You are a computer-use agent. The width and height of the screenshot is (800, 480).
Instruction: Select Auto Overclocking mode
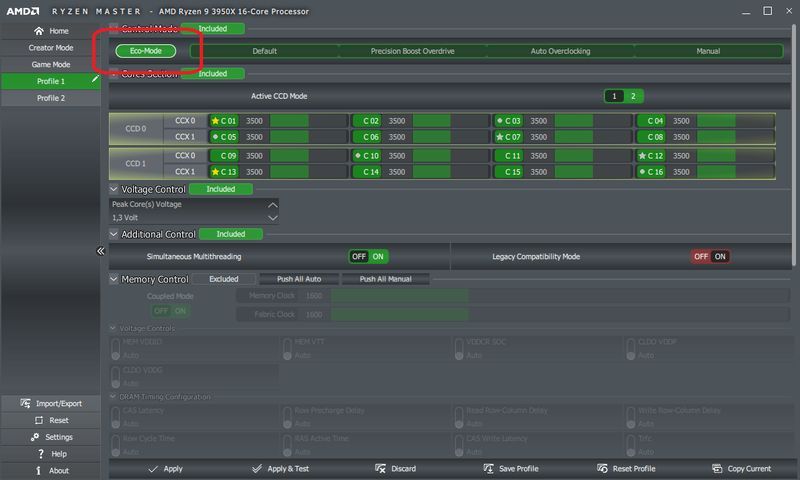(560, 51)
